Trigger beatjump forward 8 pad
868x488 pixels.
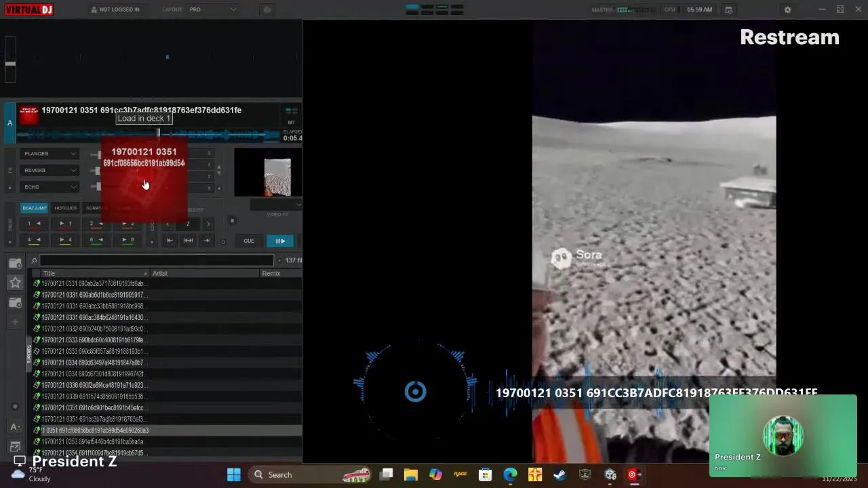pyautogui.click(x=127, y=240)
